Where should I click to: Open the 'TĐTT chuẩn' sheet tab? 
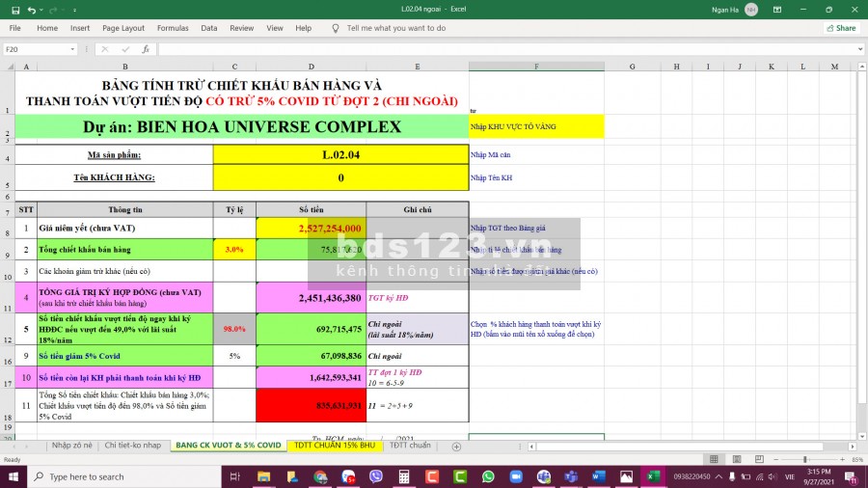(410, 446)
